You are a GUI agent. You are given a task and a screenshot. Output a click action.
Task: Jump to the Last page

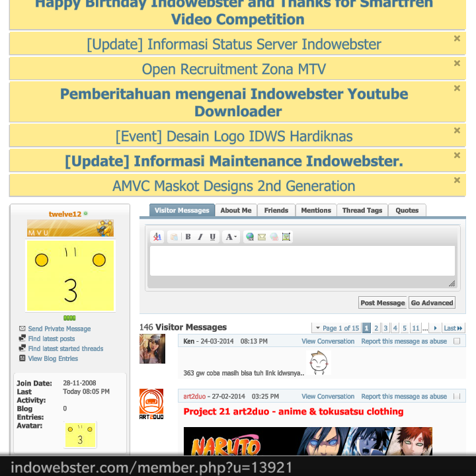click(x=453, y=328)
